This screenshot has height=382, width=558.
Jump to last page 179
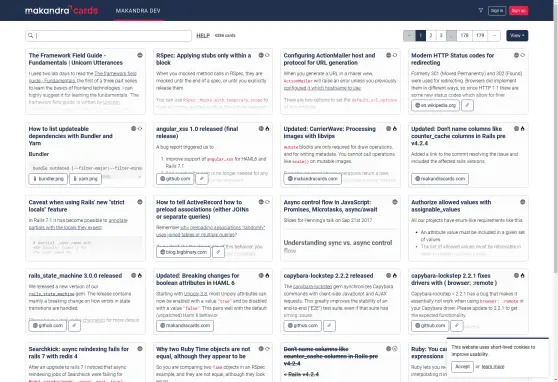pos(480,36)
